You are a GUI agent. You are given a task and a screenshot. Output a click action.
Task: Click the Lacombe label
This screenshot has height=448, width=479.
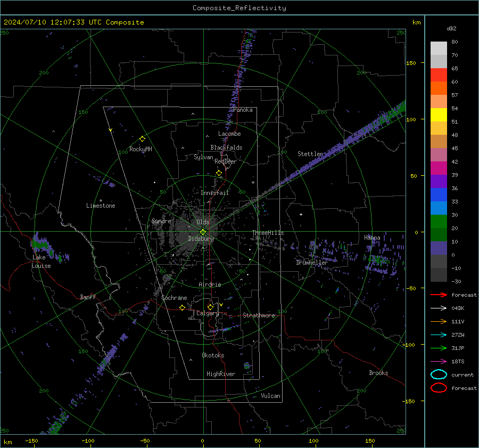click(x=229, y=134)
